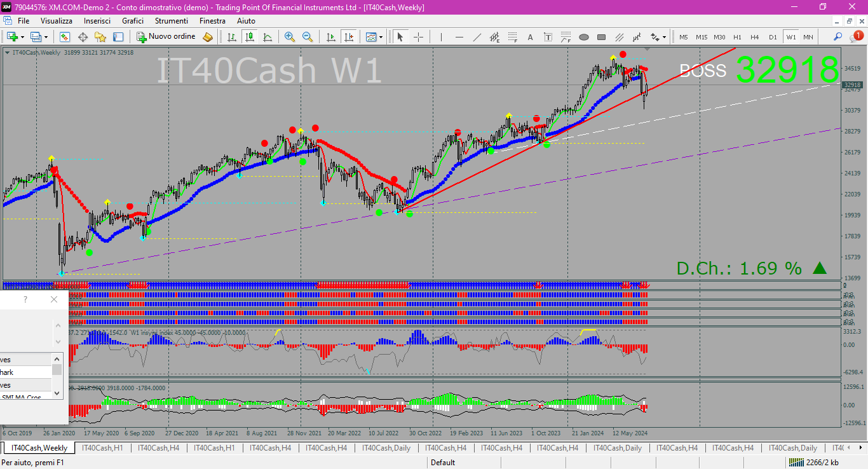868x469 pixels.
Task: Expand the profiles dropdown arrow
Action: pos(46,37)
